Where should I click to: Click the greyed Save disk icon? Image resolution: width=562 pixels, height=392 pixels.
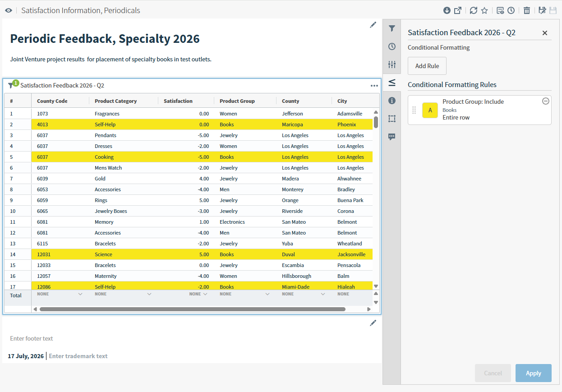click(553, 10)
